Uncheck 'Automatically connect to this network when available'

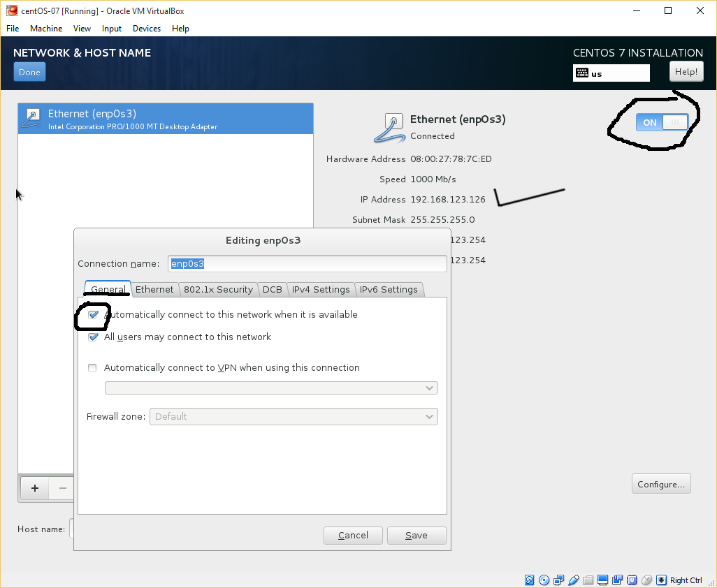tap(93, 315)
